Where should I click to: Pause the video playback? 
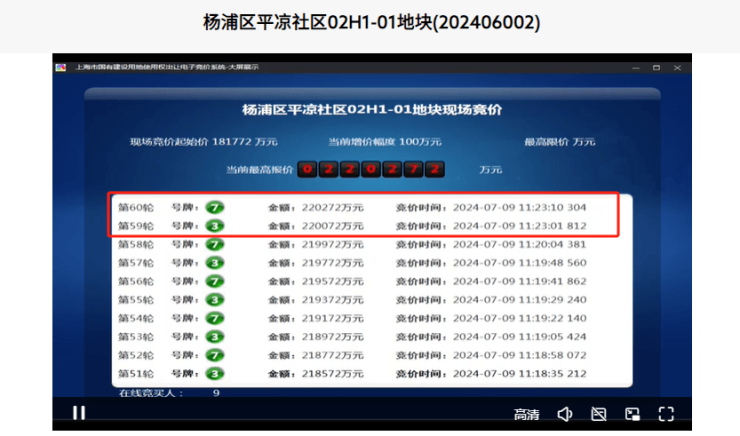tap(78, 413)
